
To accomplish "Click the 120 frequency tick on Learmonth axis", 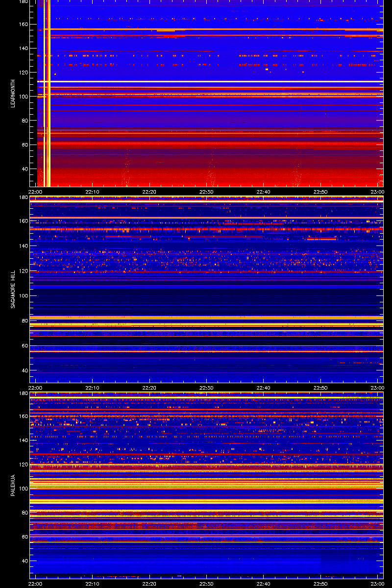I will click(x=23, y=73).
